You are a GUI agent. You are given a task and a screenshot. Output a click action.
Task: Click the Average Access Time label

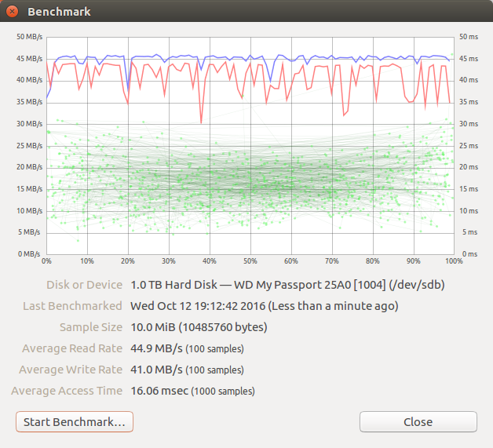(67, 391)
